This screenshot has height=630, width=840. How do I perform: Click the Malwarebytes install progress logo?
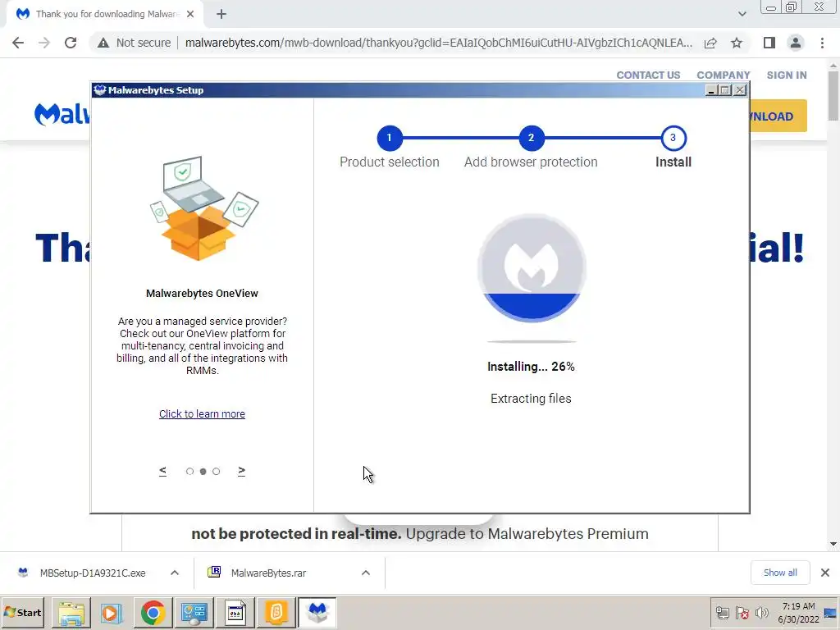point(532,268)
